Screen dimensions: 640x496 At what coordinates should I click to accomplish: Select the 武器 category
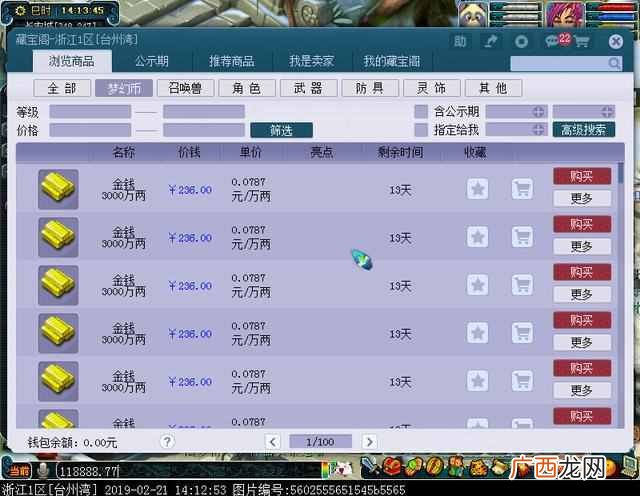tap(309, 88)
